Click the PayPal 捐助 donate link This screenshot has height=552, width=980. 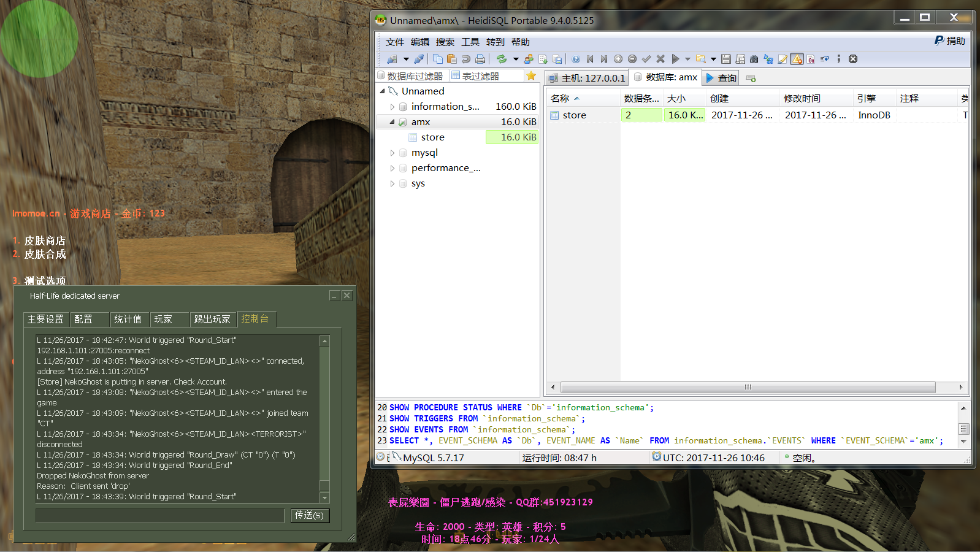click(x=950, y=40)
